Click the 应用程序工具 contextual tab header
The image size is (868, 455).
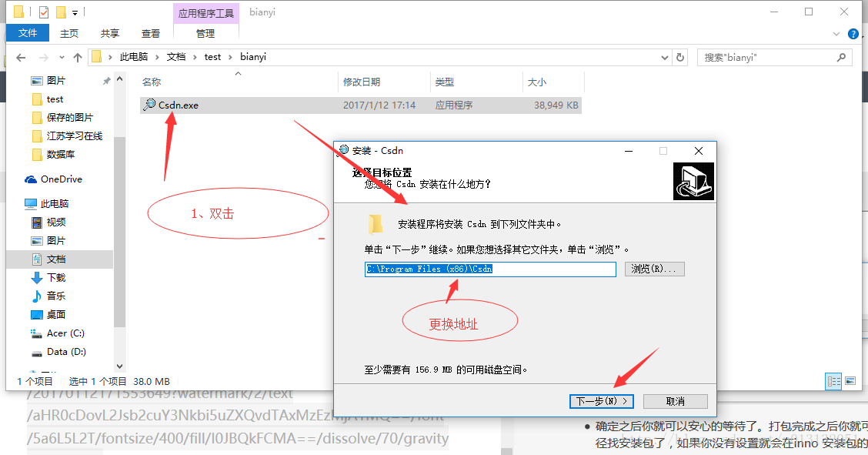click(x=206, y=13)
